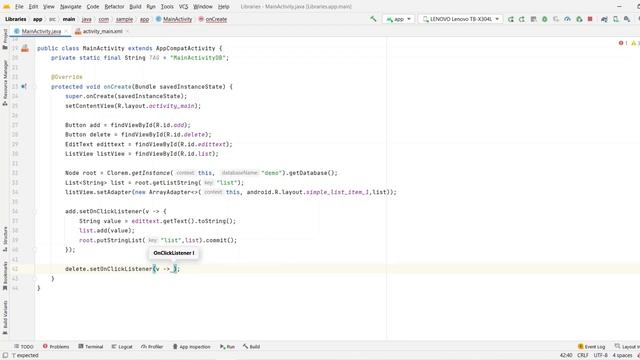Click the delete.setOnClickListener code line
This screenshot has height=360, width=640.
pyautogui.click(x=122, y=269)
